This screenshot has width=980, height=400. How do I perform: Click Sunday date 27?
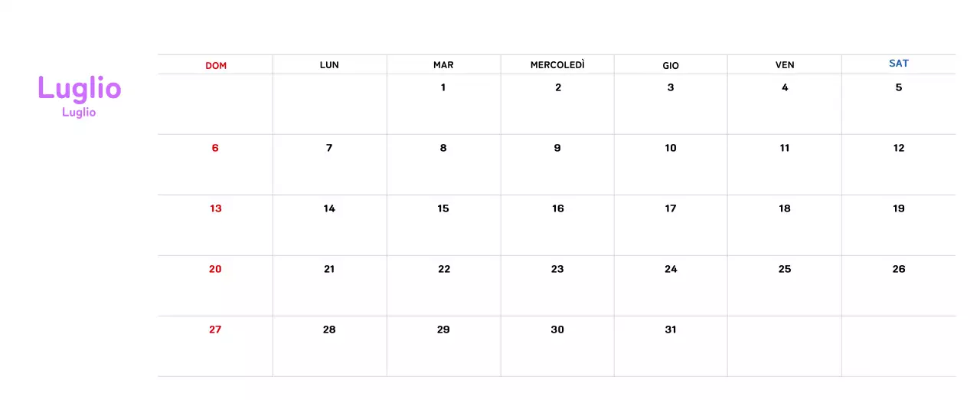[215, 330]
